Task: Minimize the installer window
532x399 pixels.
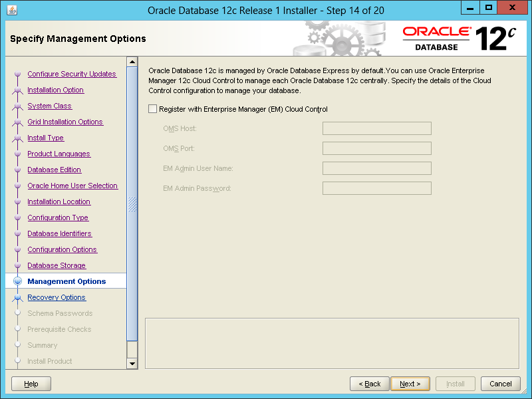Action: tap(470, 8)
